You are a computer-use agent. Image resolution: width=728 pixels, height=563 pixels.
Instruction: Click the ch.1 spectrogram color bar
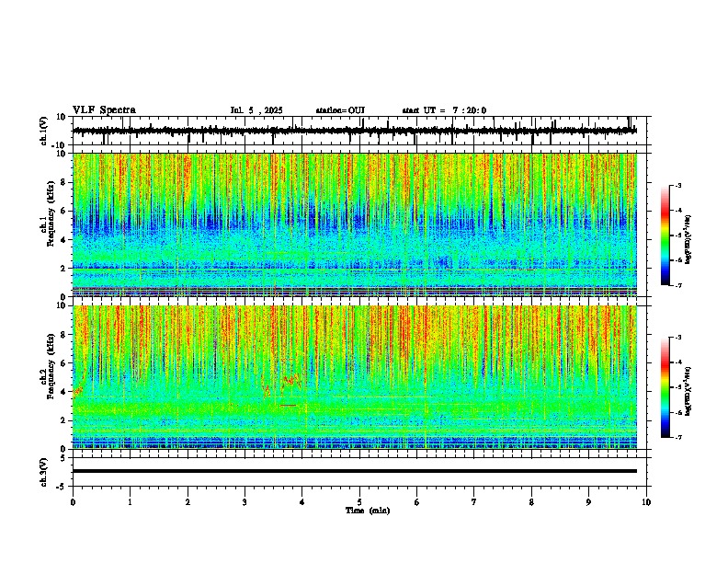[x=665, y=236]
